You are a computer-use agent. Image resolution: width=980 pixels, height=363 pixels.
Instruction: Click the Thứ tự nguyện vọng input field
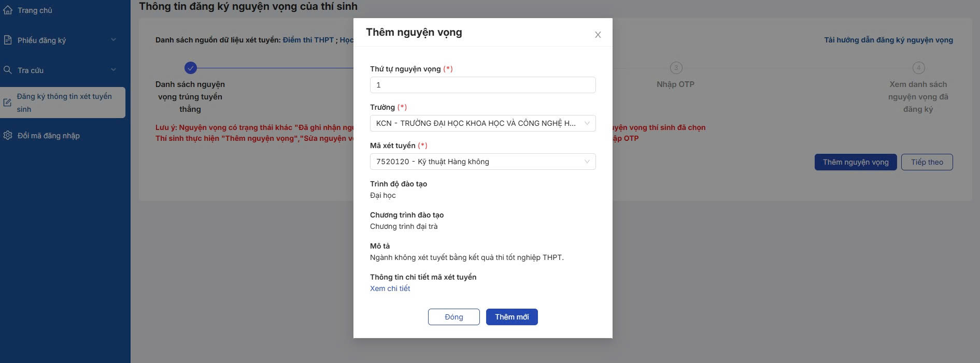pos(483,85)
